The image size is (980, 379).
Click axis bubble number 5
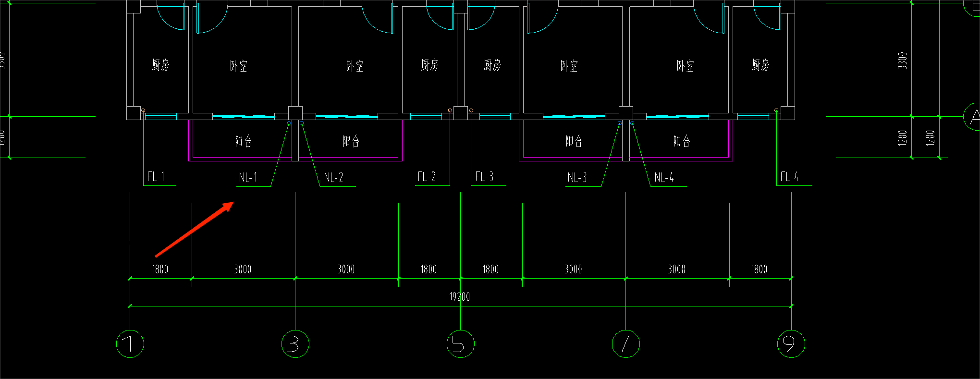[x=460, y=344]
